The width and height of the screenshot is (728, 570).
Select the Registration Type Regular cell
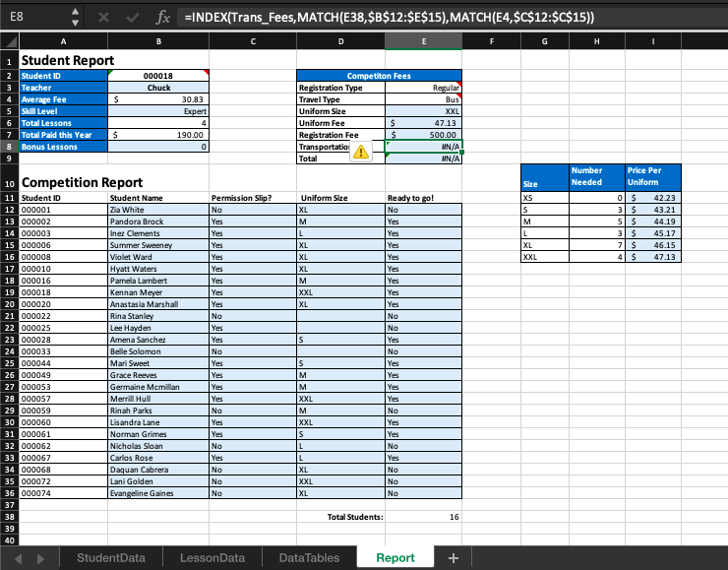(x=423, y=88)
